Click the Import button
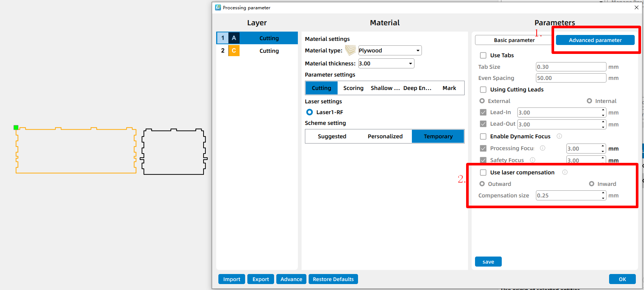The width and height of the screenshot is (644, 290). (232, 279)
